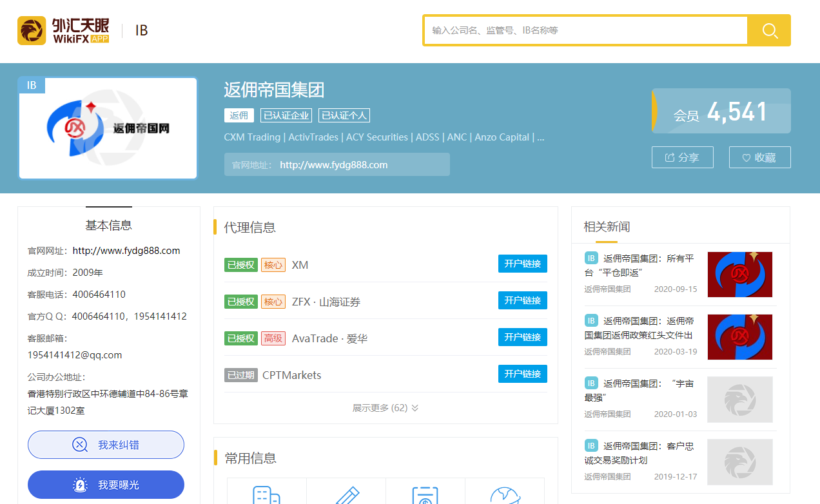The height and width of the screenshot is (504, 820).
Task: Click placeholder thumbnail of 2020-01-03 news
Action: coord(740,399)
